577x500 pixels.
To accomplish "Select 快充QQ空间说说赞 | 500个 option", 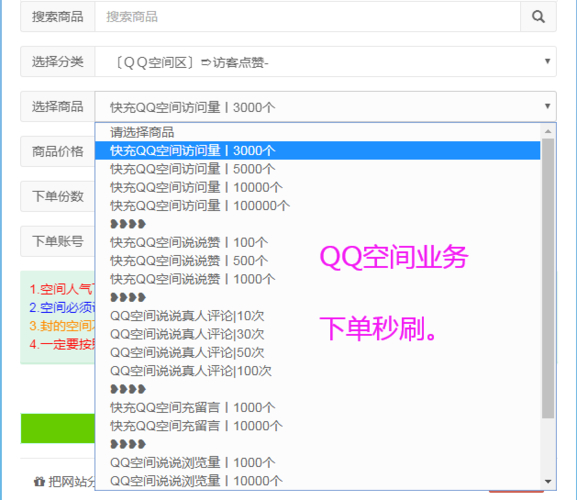I will pos(317,261).
